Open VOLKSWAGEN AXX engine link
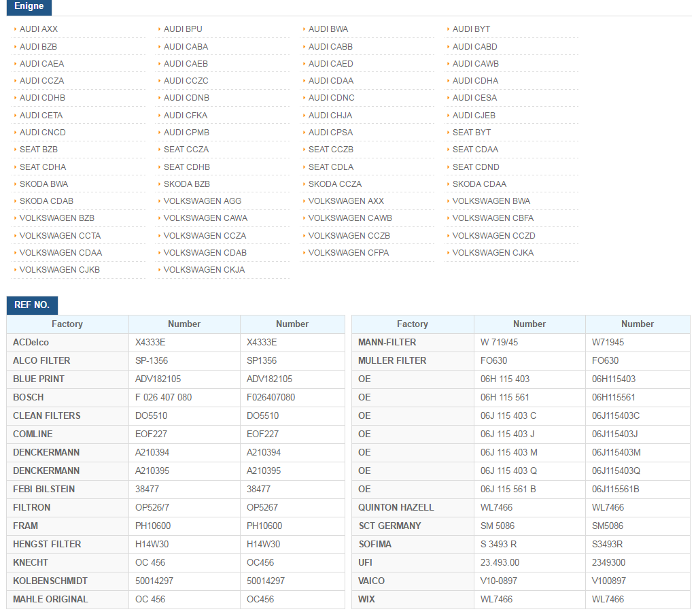Image resolution: width=696 pixels, height=616 pixels. coord(346,201)
